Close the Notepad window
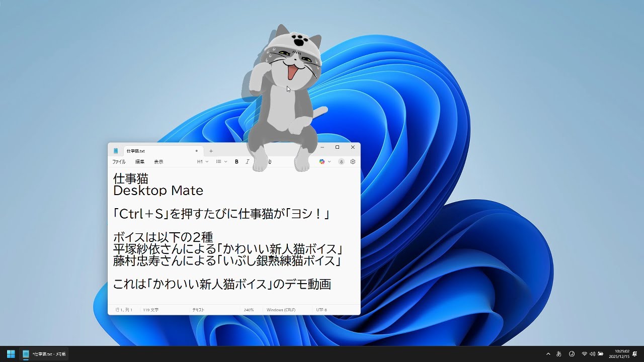644x362 pixels. point(353,147)
